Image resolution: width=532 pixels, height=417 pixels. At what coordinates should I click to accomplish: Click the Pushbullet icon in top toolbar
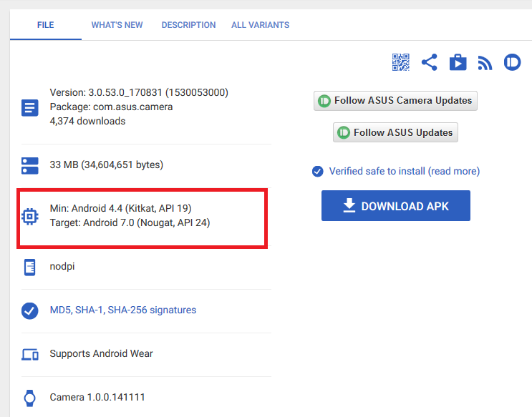click(x=513, y=62)
